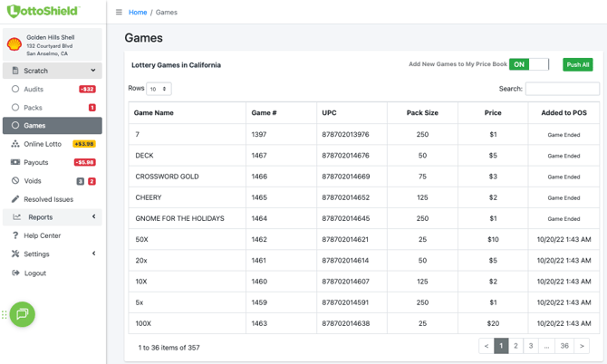This screenshot has width=607, height=364.
Task: Click current page 1 button
Action: (501, 346)
